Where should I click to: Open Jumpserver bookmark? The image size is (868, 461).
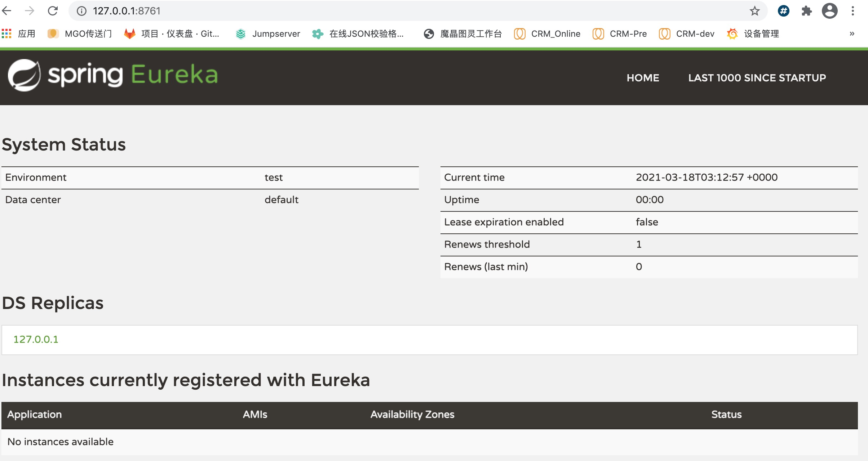tap(268, 34)
